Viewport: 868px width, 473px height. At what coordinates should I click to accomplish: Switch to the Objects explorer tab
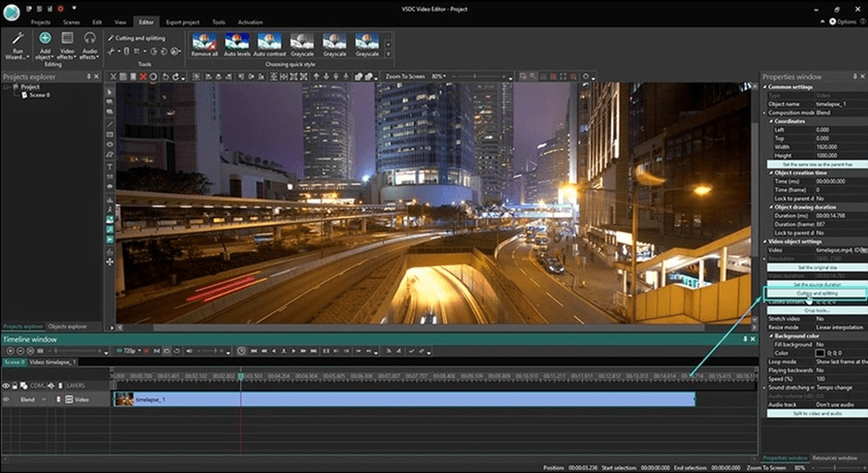(x=67, y=326)
